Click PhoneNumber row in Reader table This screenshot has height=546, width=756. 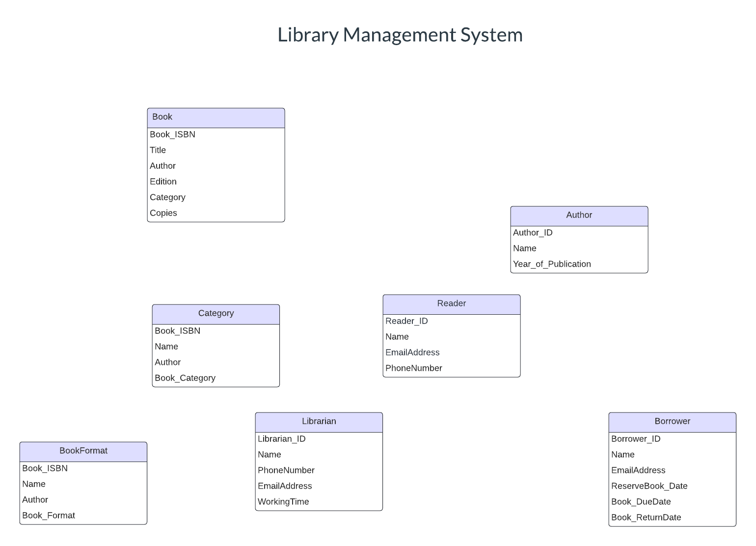(x=414, y=368)
